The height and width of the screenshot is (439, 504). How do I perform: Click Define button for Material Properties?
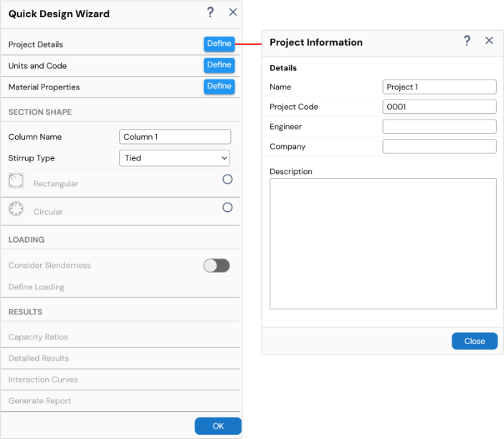coord(219,87)
